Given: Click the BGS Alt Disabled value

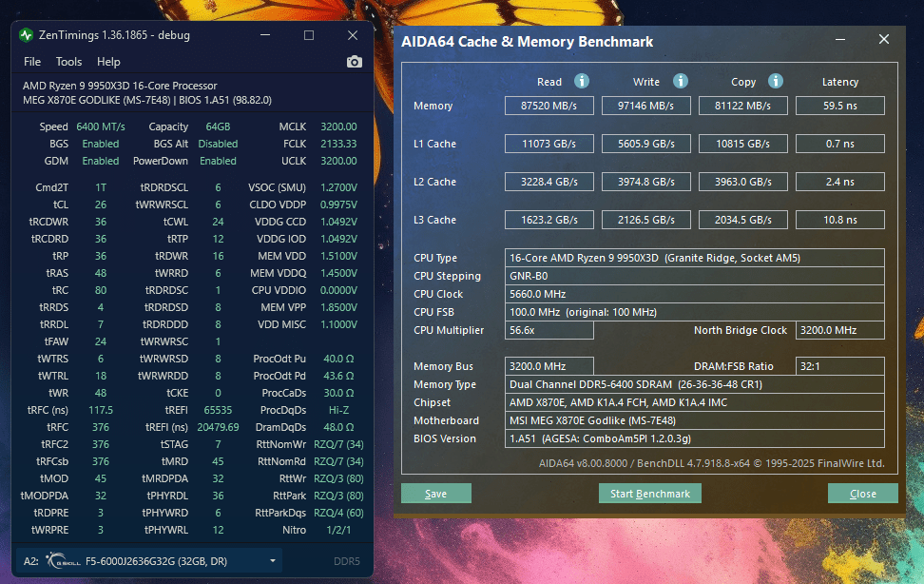Looking at the screenshot, I should pos(218,144).
